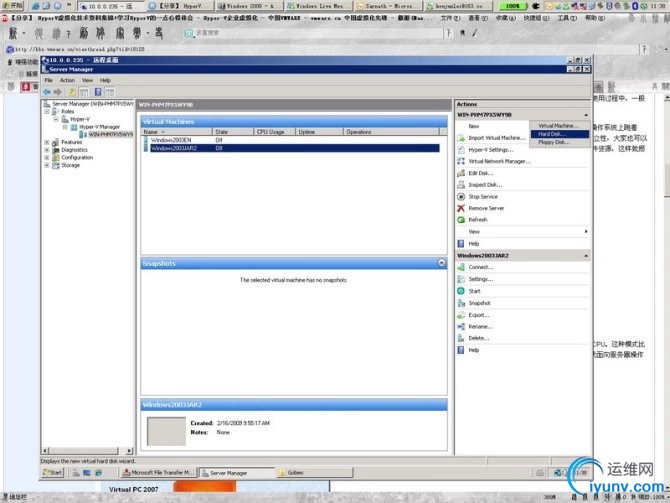Sort by the Operations column header

pos(391,132)
